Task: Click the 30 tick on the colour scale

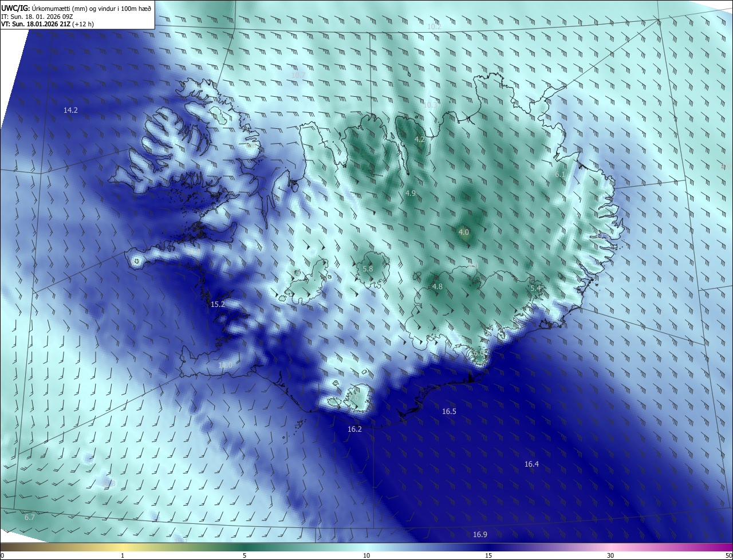Action: (610, 555)
